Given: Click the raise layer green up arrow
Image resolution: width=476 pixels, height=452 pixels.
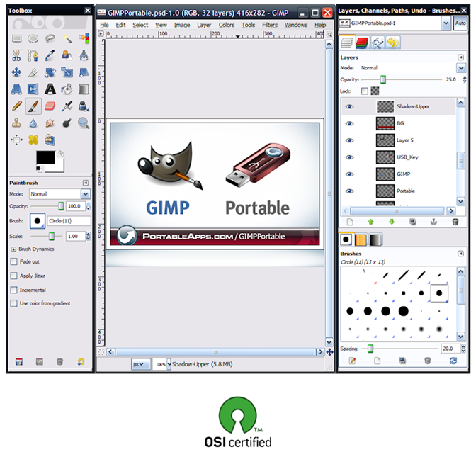Looking at the screenshot, I should pyautogui.click(x=370, y=222).
